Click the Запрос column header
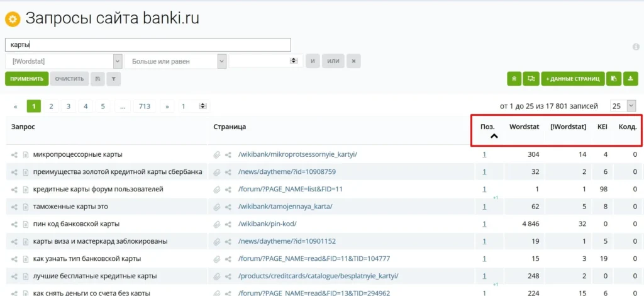The image size is (644, 296). tap(23, 127)
